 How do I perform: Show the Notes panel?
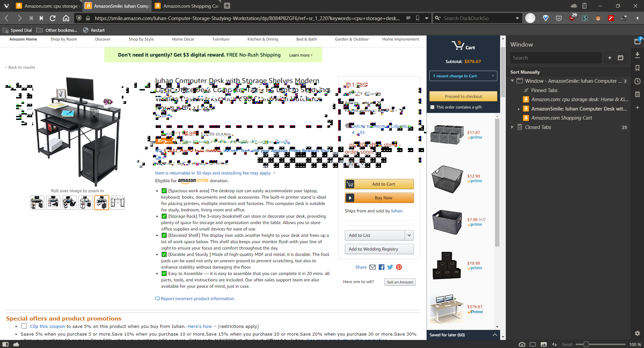point(637,94)
